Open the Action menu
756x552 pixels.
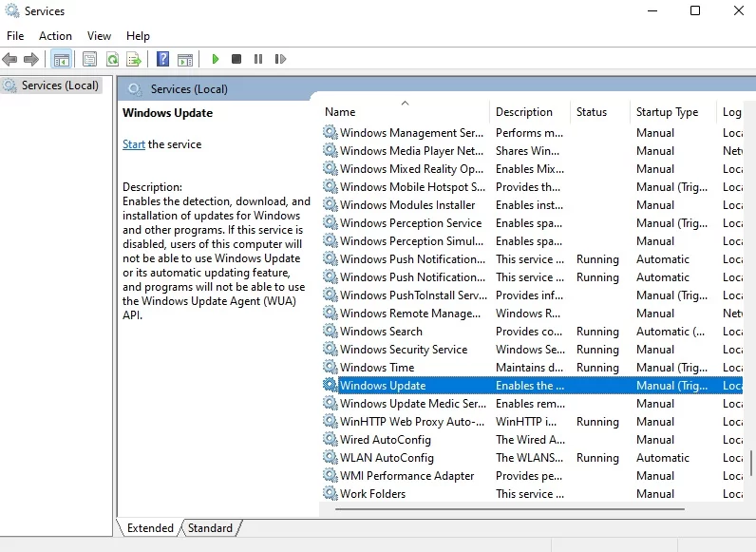pos(55,36)
